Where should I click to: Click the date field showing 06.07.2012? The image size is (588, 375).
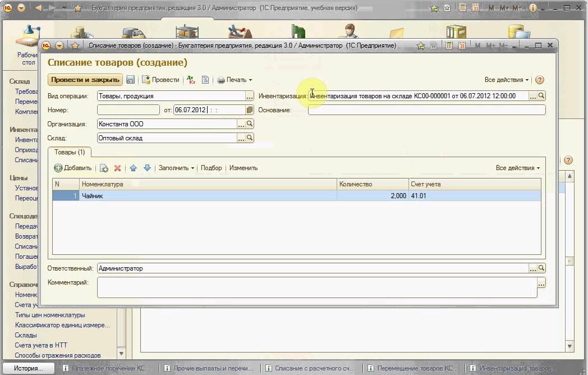click(x=209, y=109)
